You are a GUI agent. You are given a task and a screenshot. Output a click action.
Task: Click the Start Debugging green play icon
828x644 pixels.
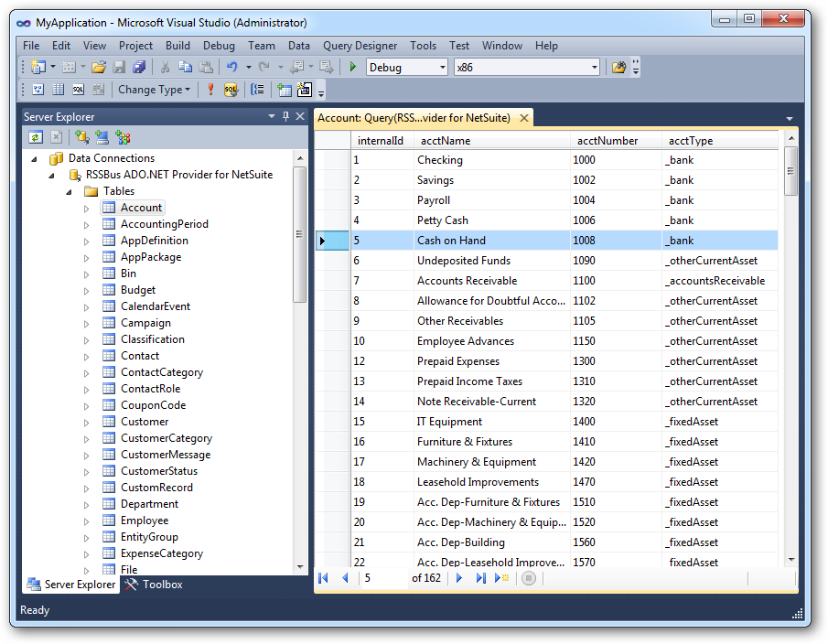pyautogui.click(x=352, y=67)
